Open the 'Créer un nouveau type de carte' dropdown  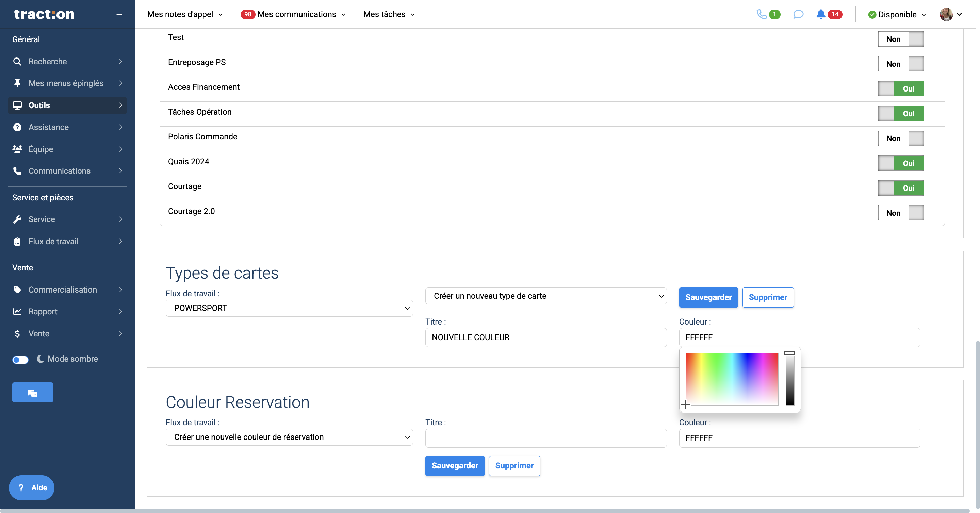[x=545, y=296]
